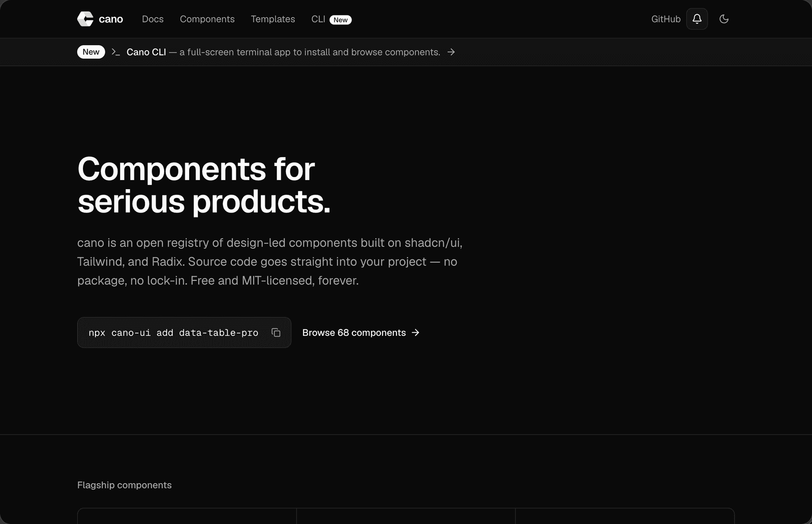Viewport: 812px width, 524px height.
Task: Copy the npx command with copy icon
Action: (276, 332)
